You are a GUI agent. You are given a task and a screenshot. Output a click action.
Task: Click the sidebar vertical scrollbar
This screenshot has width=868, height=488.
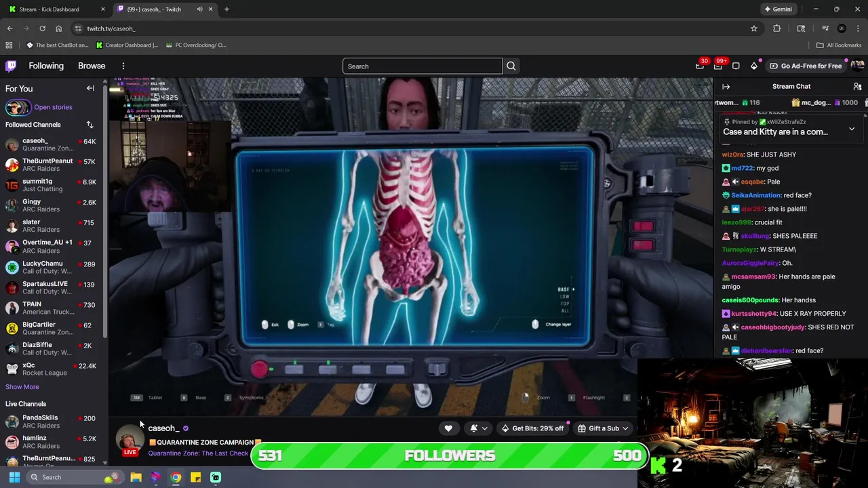105,210
